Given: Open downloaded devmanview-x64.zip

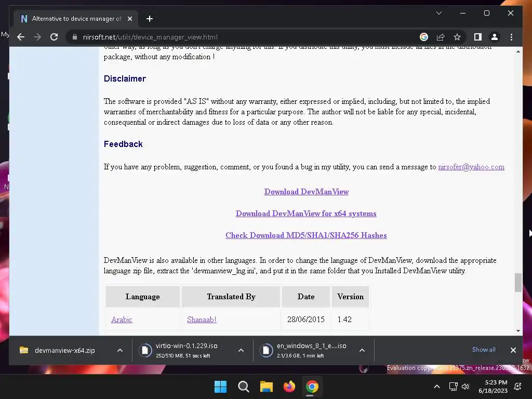Looking at the screenshot, I should tap(64, 351).
